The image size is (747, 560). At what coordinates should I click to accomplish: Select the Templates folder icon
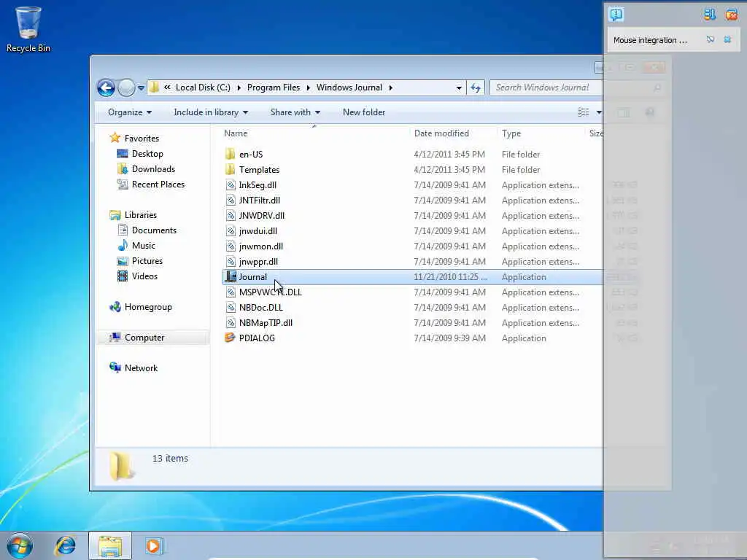(x=230, y=169)
